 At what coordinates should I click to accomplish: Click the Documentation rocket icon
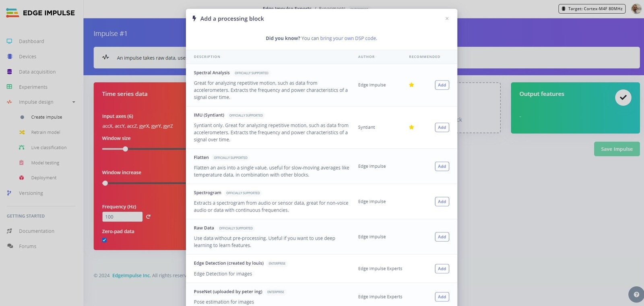tap(9, 231)
